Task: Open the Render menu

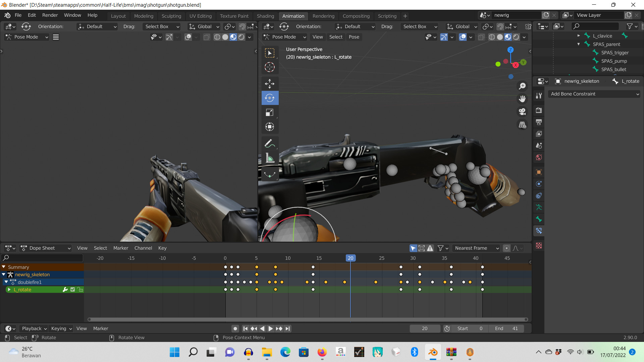Action: [50, 15]
